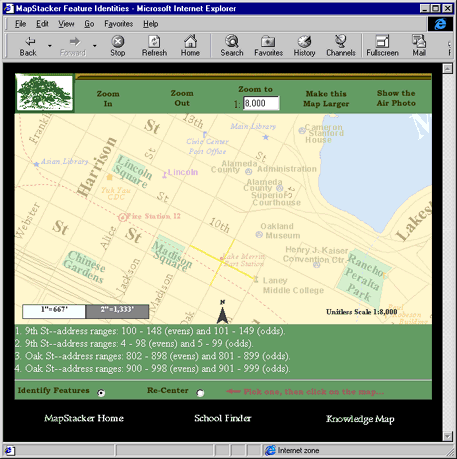Click the 'Laney Middle College' map label

(x=293, y=285)
